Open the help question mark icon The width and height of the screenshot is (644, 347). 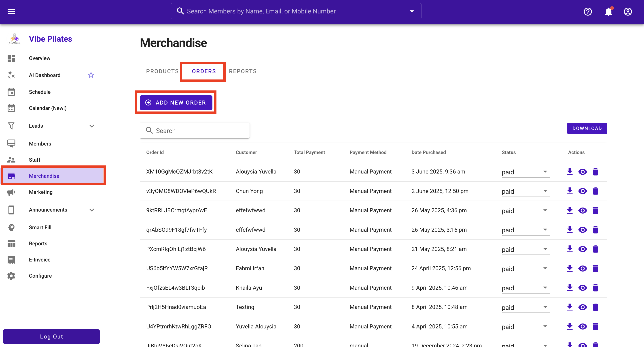tap(588, 11)
